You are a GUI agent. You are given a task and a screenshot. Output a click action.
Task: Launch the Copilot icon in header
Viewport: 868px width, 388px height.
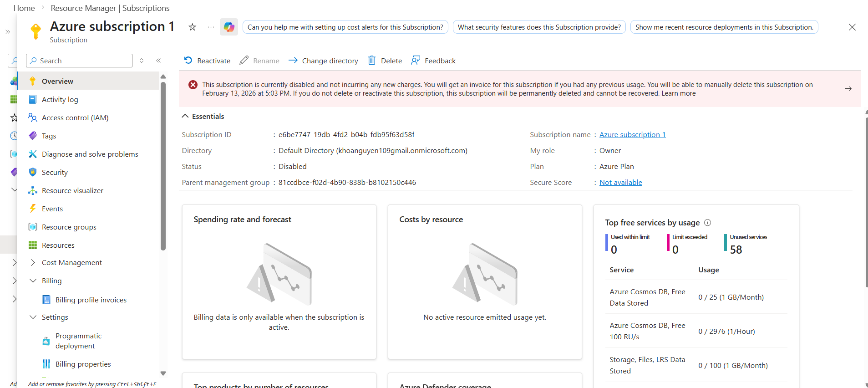(x=229, y=27)
